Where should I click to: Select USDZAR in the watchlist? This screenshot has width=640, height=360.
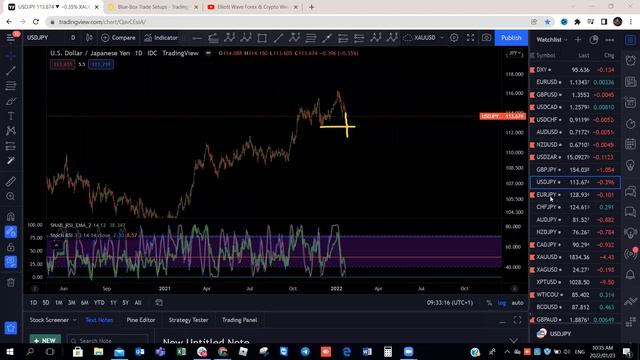[x=575, y=157]
